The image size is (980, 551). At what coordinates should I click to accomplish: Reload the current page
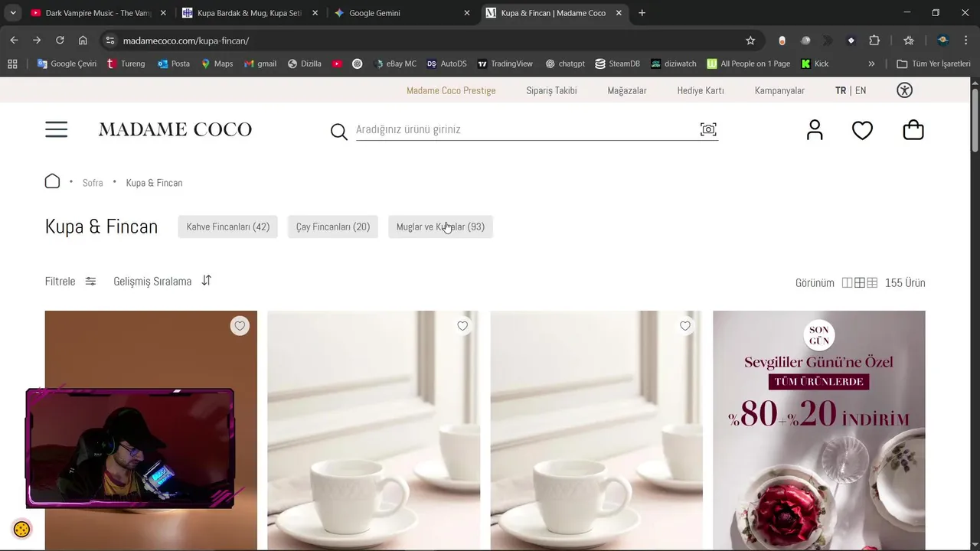(x=60, y=41)
